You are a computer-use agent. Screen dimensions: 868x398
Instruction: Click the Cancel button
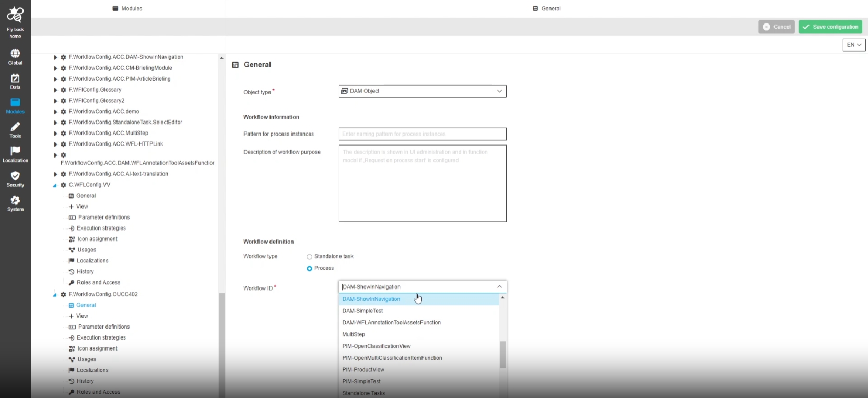point(776,27)
